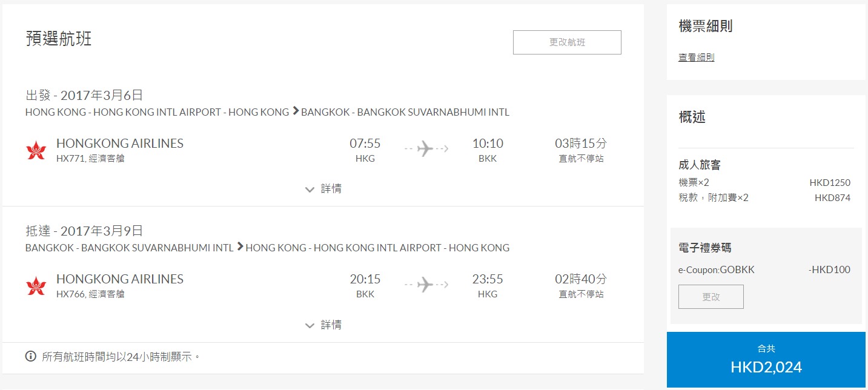Screen dimensions: 868x390
Task: Click Hong Kong Airlines logo for HX766
Action: click(x=36, y=286)
